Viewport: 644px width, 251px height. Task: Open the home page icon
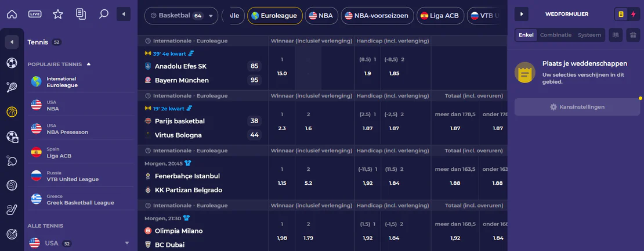12,14
